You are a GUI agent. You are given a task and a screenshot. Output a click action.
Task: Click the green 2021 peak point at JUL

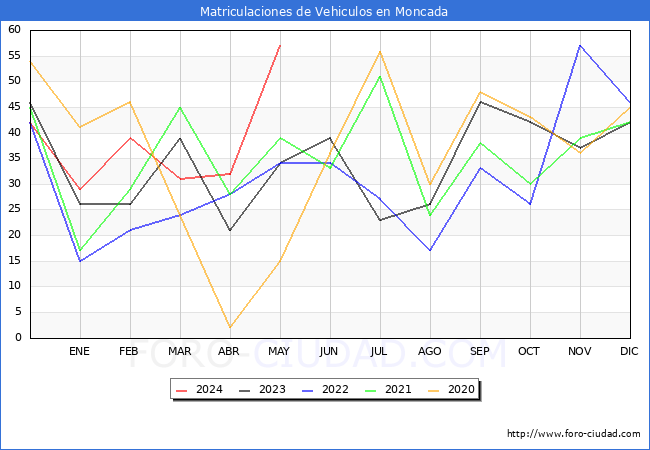pyautogui.click(x=380, y=76)
